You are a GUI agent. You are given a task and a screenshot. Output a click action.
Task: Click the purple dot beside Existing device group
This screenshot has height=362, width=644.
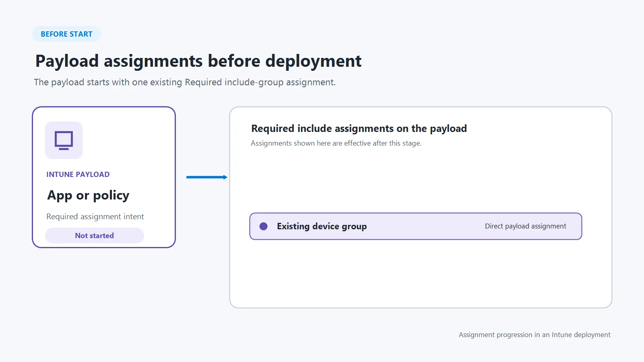pyautogui.click(x=264, y=226)
